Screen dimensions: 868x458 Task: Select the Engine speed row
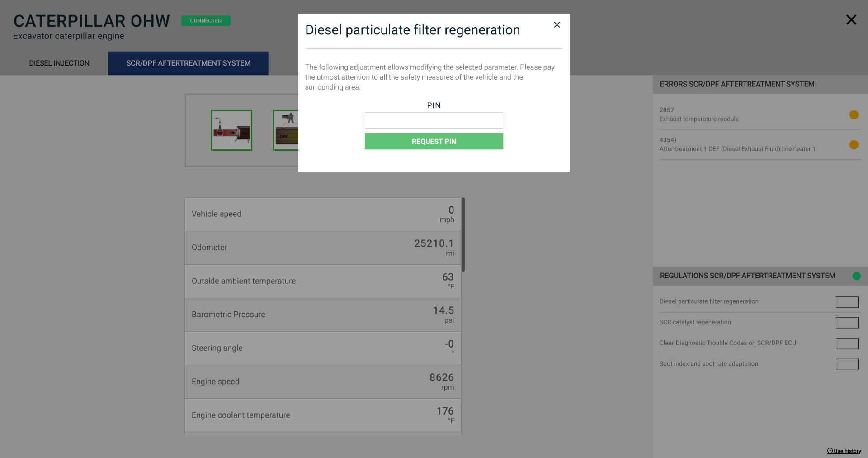point(323,382)
